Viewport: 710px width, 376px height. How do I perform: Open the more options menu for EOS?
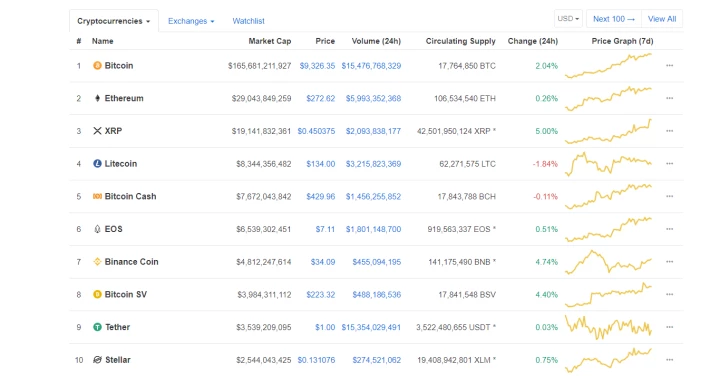(x=670, y=229)
